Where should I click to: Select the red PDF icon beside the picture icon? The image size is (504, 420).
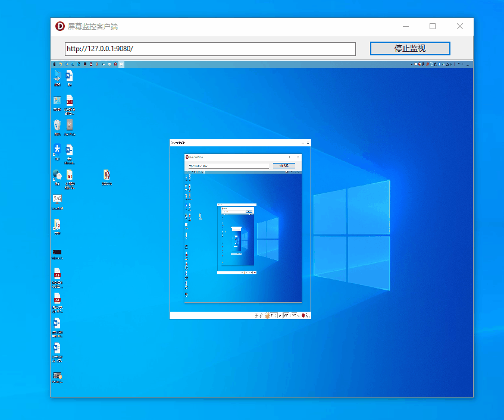[70, 101]
